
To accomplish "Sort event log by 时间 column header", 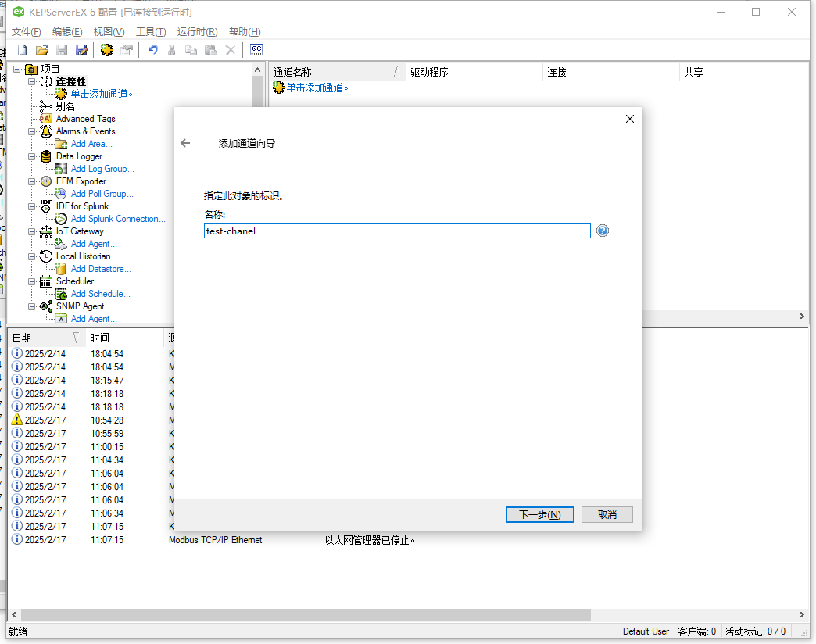I will pos(124,338).
